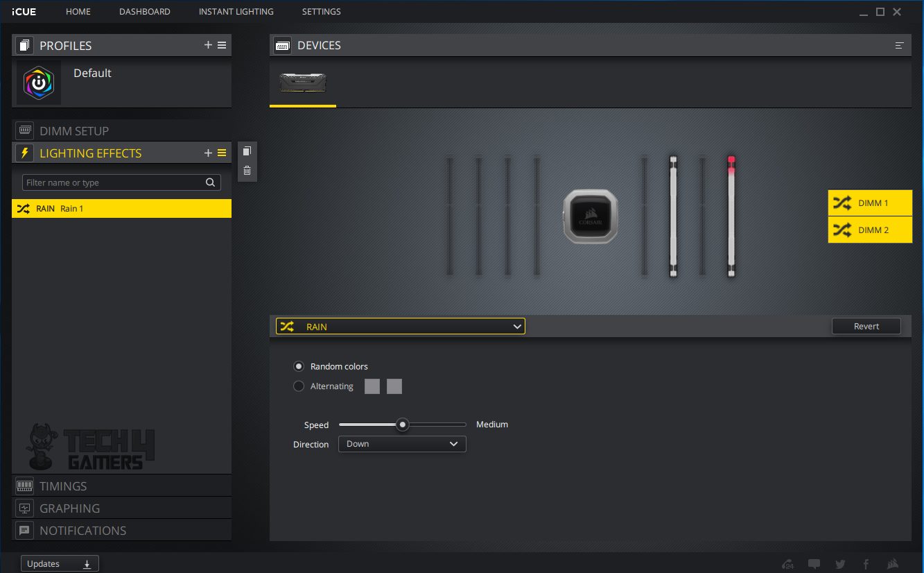924x573 pixels.
Task: Add a new lighting effect
Action: [208, 153]
